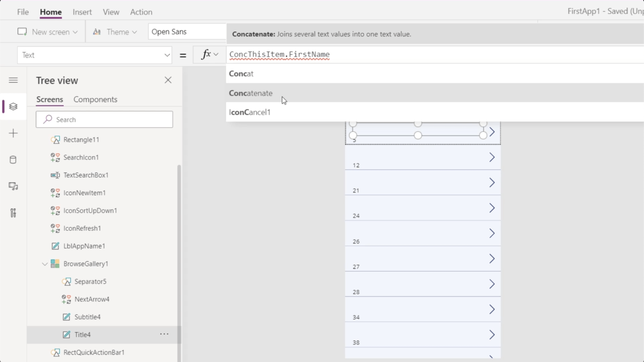Image resolution: width=644 pixels, height=362 pixels.
Task: Open the Open Sans font combo box
Action: [x=187, y=31]
